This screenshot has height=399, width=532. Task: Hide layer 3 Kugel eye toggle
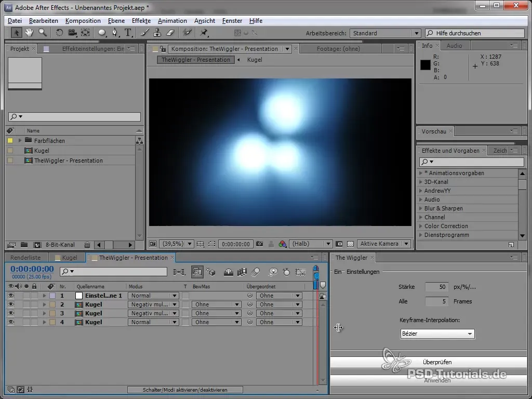click(x=11, y=313)
